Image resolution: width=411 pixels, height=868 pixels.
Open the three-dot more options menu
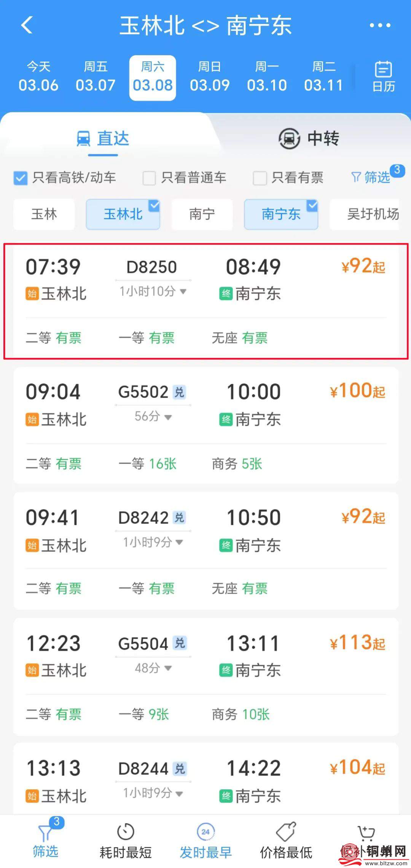(380, 26)
